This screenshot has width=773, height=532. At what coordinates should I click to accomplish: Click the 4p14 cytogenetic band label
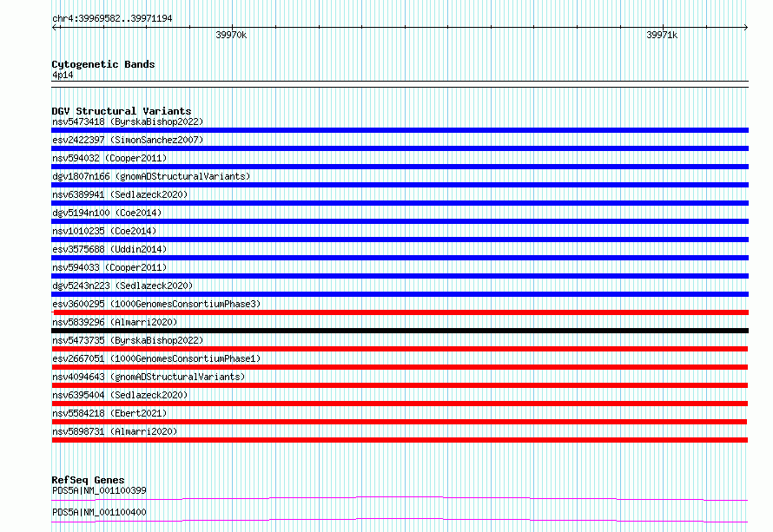(x=63, y=75)
